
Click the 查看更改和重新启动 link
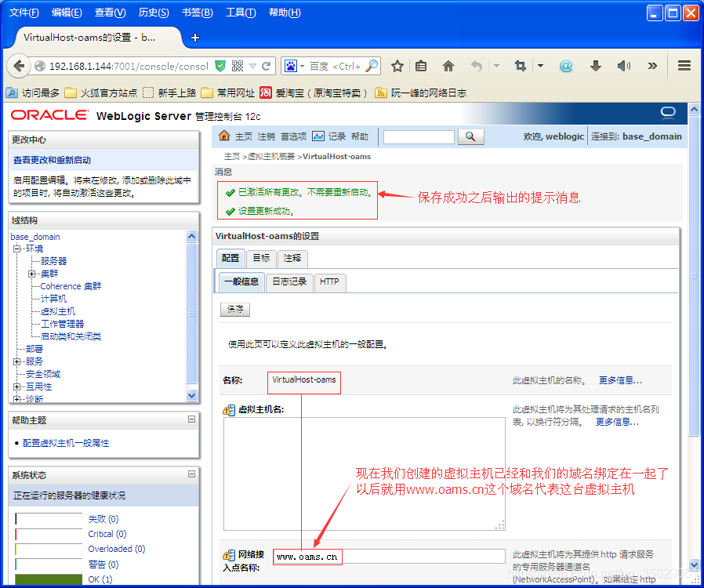click(52, 160)
